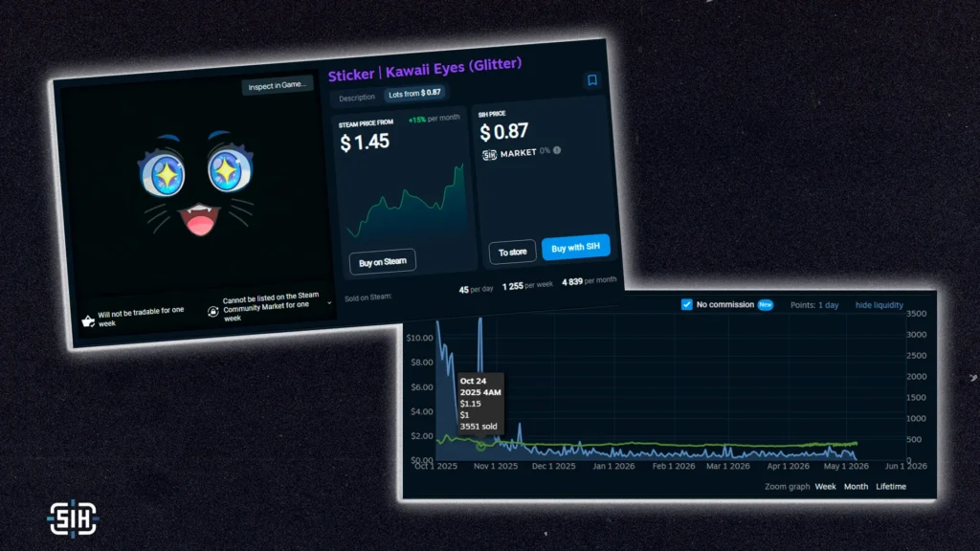Viewport: 980px width, 551px height.
Task: Click the To store button
Action: tap(513, 252)
